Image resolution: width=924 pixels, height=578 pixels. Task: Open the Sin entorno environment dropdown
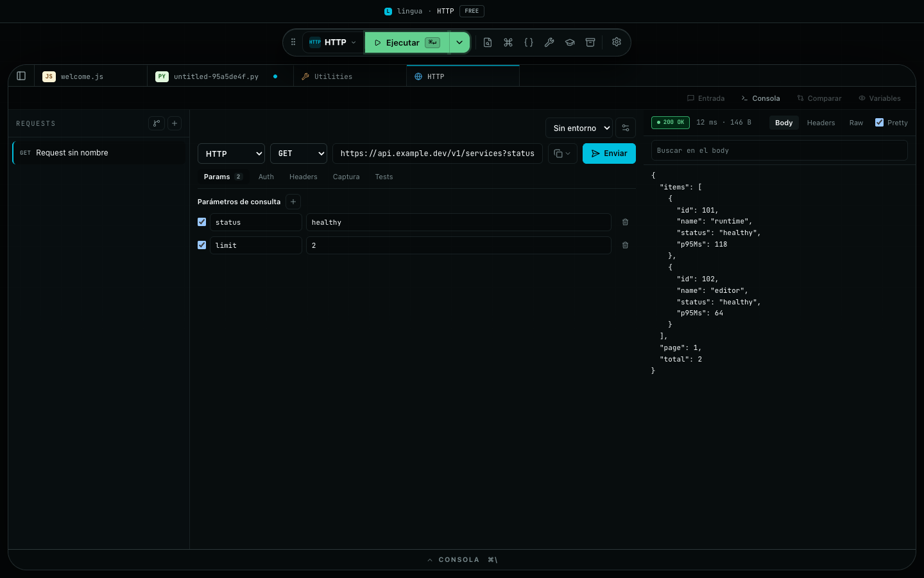point(579,128)
